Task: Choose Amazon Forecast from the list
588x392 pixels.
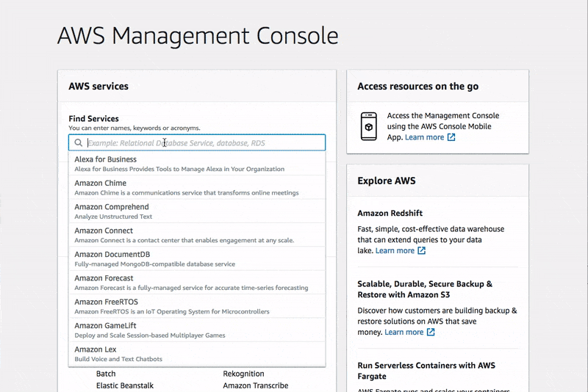Action: click(197, 283)
